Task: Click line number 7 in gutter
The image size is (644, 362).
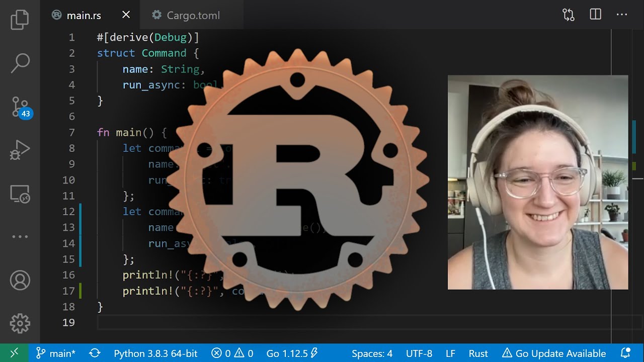Action: 71,132
